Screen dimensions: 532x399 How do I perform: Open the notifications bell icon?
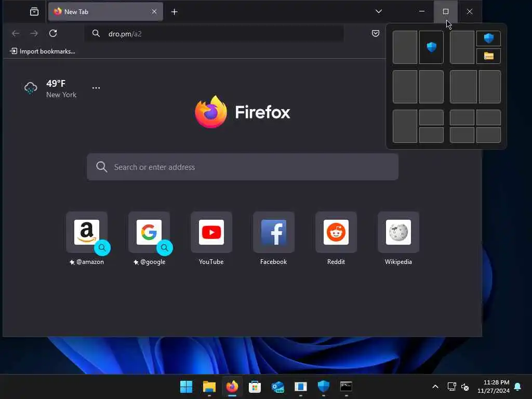518,387
